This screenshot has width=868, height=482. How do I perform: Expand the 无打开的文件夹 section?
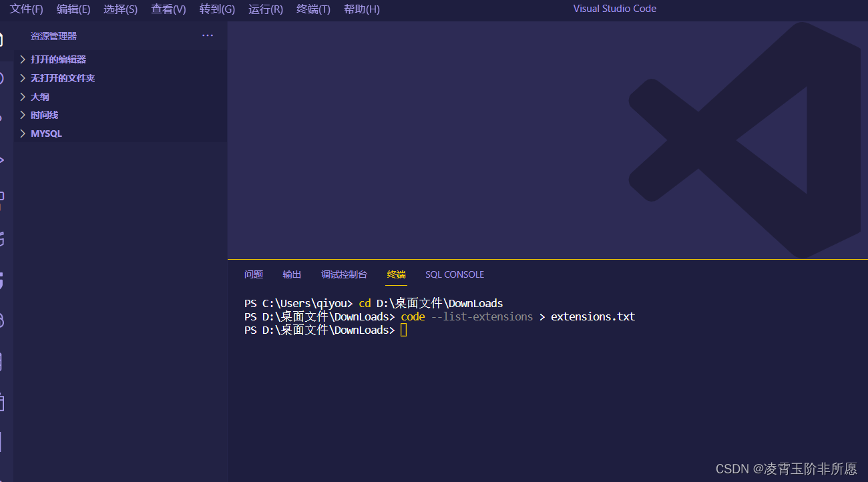[x=121, y=78]
